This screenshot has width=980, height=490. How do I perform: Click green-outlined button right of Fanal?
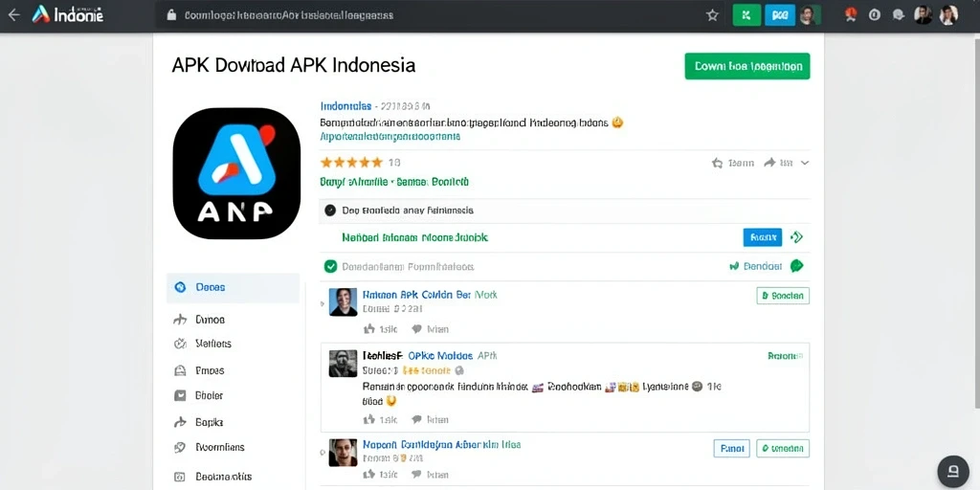[x=783, y=448]
